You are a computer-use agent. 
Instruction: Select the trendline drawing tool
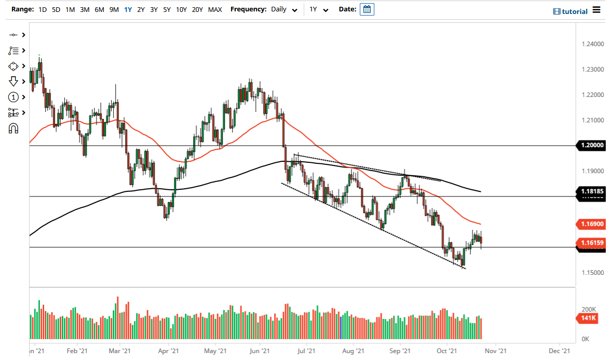click(x=14, y=34)
